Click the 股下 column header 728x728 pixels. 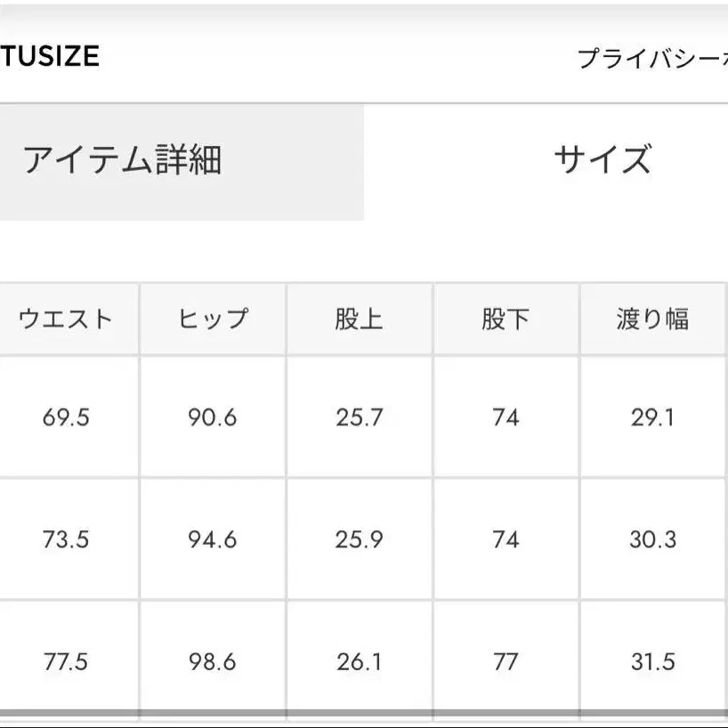pyautogui.click(x=506, y=320)
